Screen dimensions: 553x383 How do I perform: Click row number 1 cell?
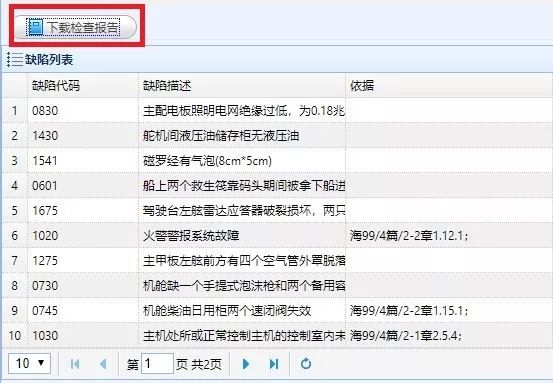click(x=14, y=111)
